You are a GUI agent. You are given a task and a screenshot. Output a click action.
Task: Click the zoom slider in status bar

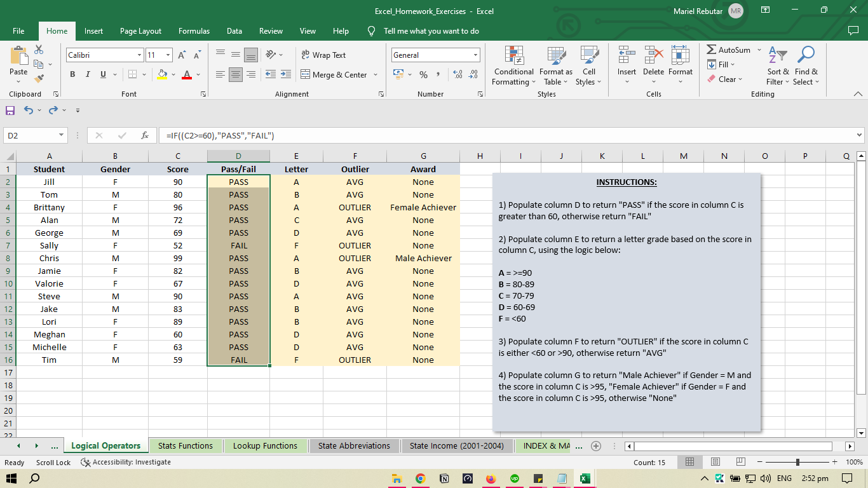(x=798, y=463)
